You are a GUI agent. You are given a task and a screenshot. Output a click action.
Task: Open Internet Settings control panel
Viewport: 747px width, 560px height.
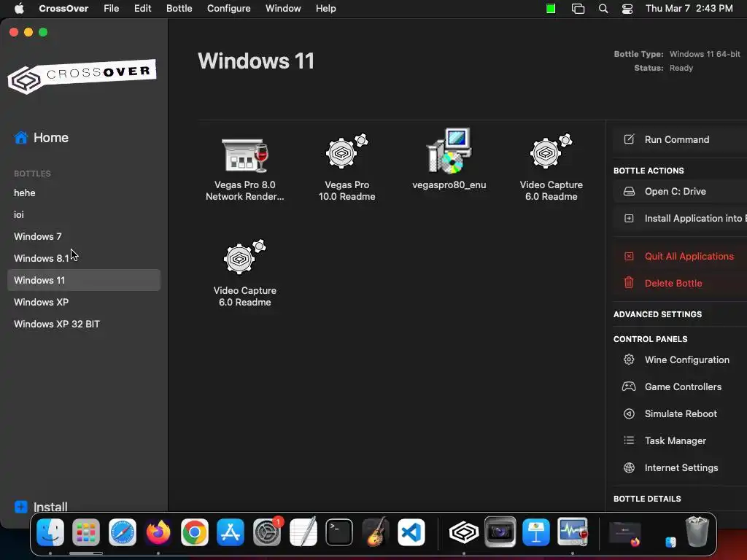click(x=681, y=467)
